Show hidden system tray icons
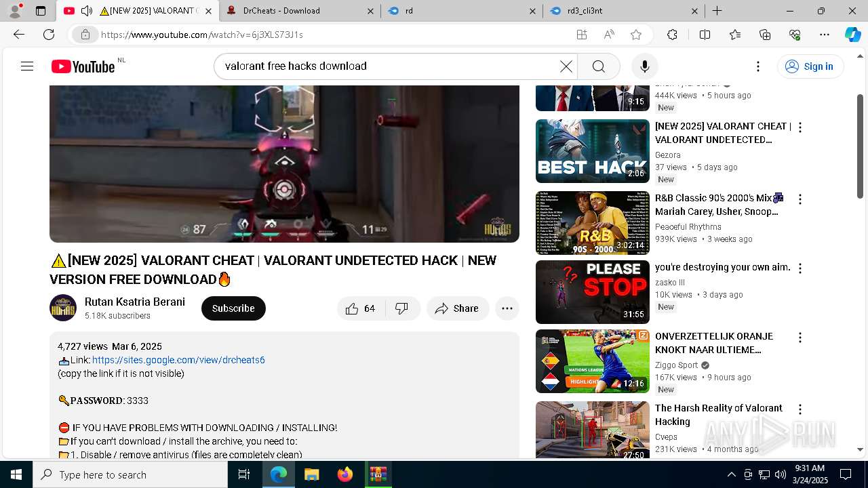 click(x=731, y=474)
